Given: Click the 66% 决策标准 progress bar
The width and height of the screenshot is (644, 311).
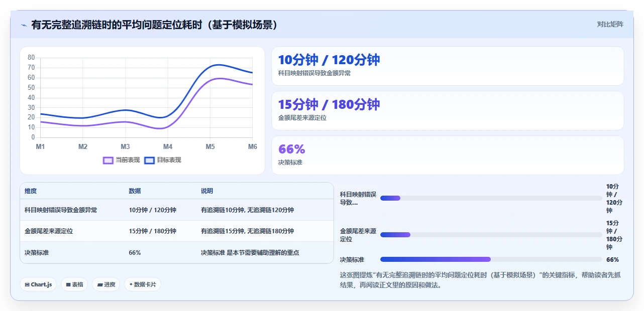Looking at the screenshot, I should pyautogui.click(x=491, y=259).
